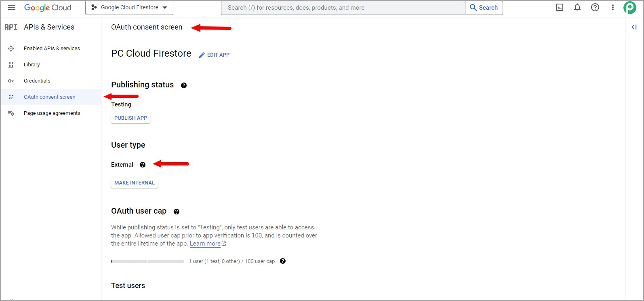Image resolution: width=644 pixels, height=301 pixels.
Task: Collapse the right side info panel
Action: 634,27
